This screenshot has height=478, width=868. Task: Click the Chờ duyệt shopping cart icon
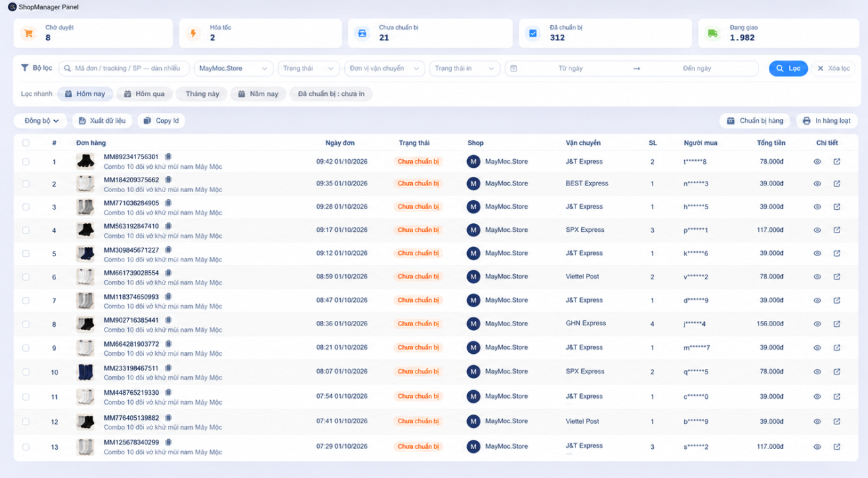28,33
